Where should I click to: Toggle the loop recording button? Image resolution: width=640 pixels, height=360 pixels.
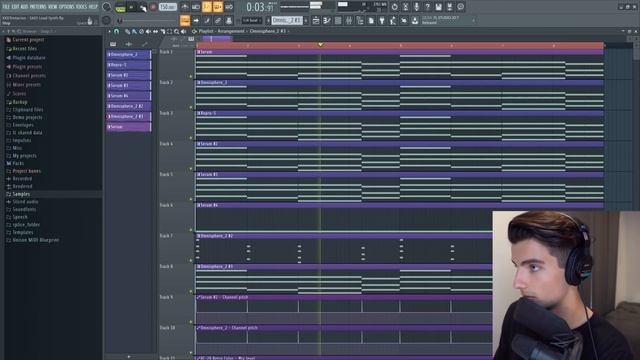(x=229, y=7)
